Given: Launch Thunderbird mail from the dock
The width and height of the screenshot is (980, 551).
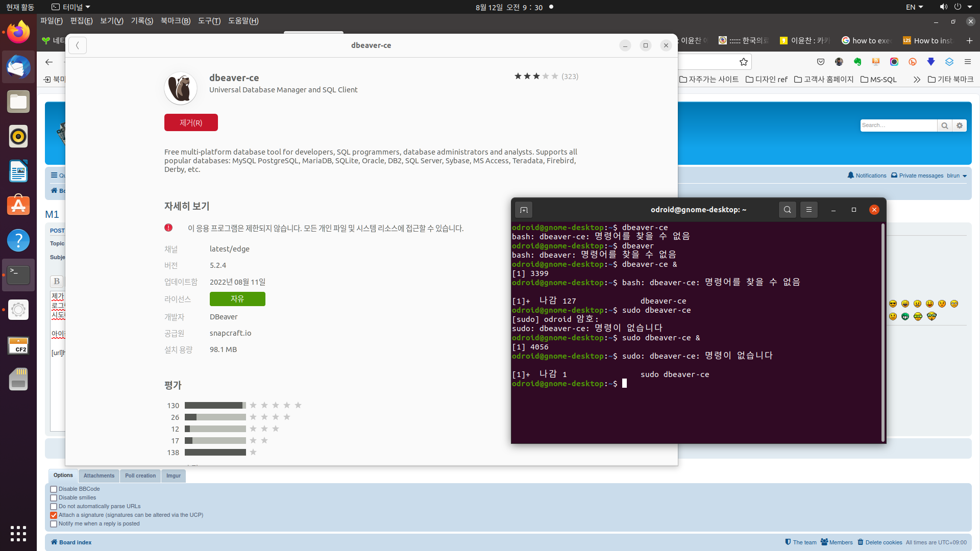Looking at the screenshot, I should tap(18, 67).
